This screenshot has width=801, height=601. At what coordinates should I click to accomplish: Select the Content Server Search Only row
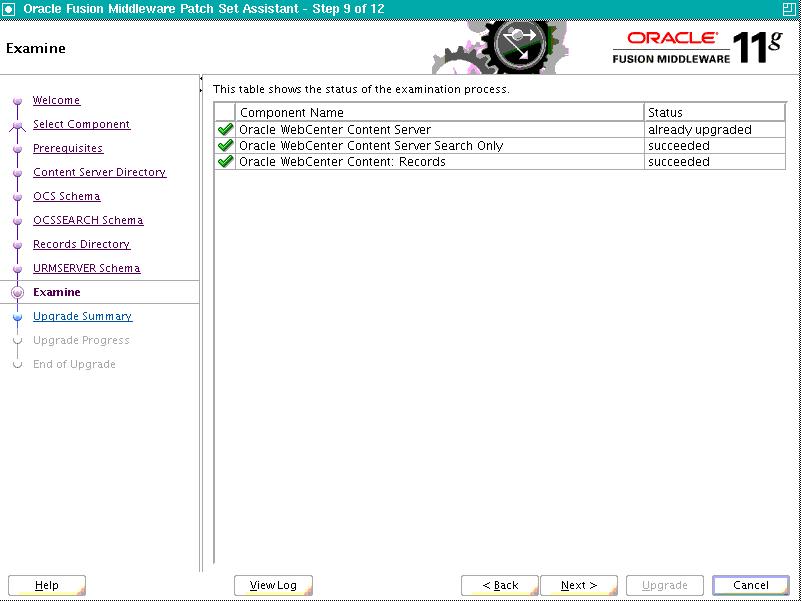pyautogui.click(x=500, y=146)
